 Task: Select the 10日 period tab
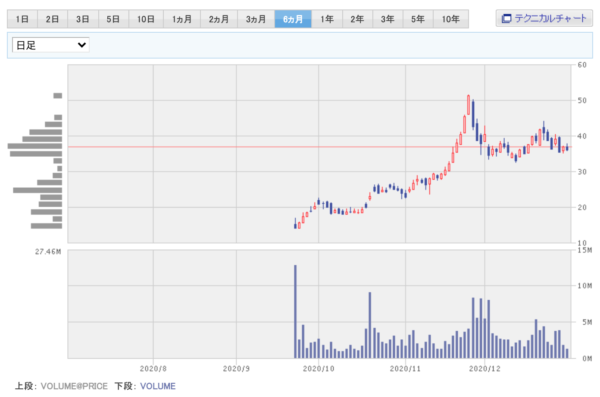click(x=146, y=19)
